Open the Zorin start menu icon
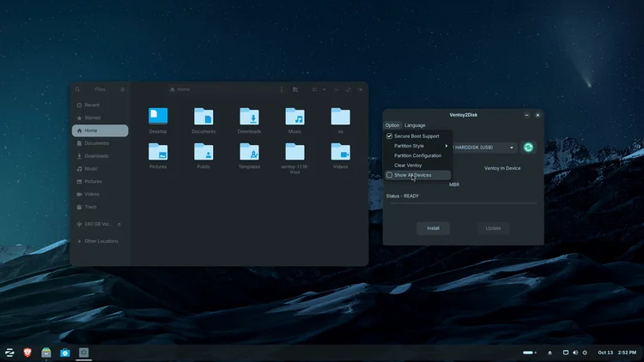The width and height of the screenshot is (644, 362). 9,353
